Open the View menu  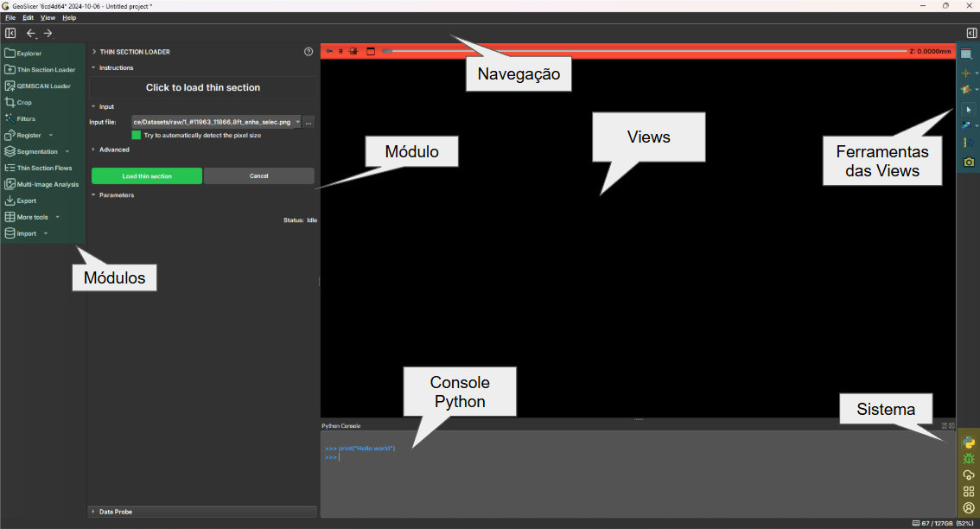(48, 17)
